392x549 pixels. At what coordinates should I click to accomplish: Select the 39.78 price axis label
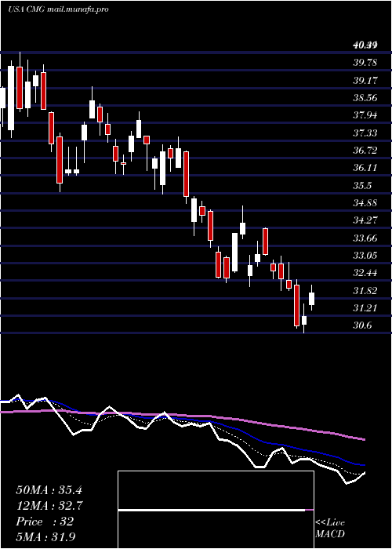pos(365,63)
